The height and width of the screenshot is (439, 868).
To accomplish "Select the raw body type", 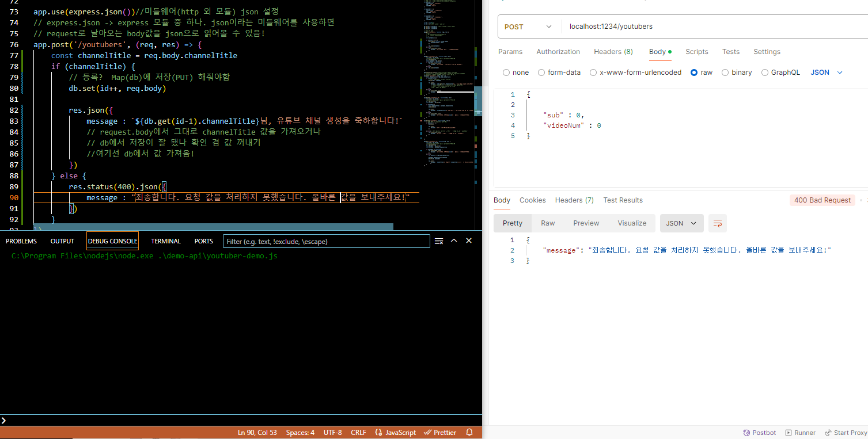I will [701, 72].
